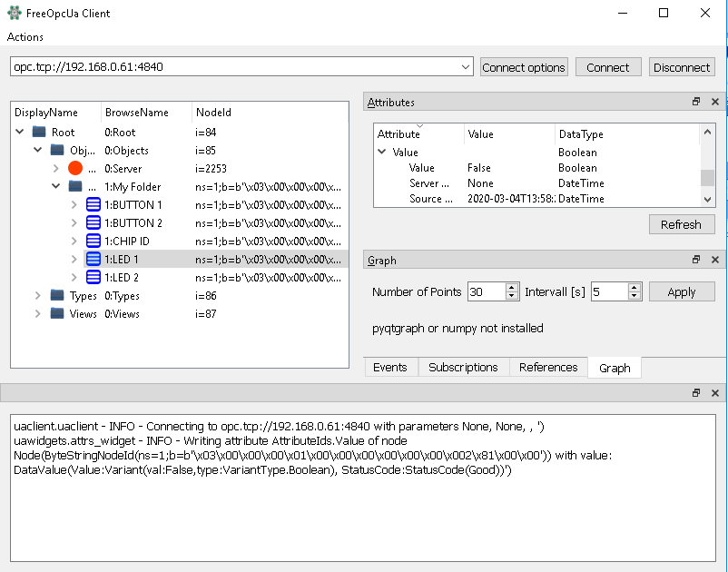Select the Root folder icon
Image resolution: width=728 pixels, height=572 pixels.
tap(39, 132)
